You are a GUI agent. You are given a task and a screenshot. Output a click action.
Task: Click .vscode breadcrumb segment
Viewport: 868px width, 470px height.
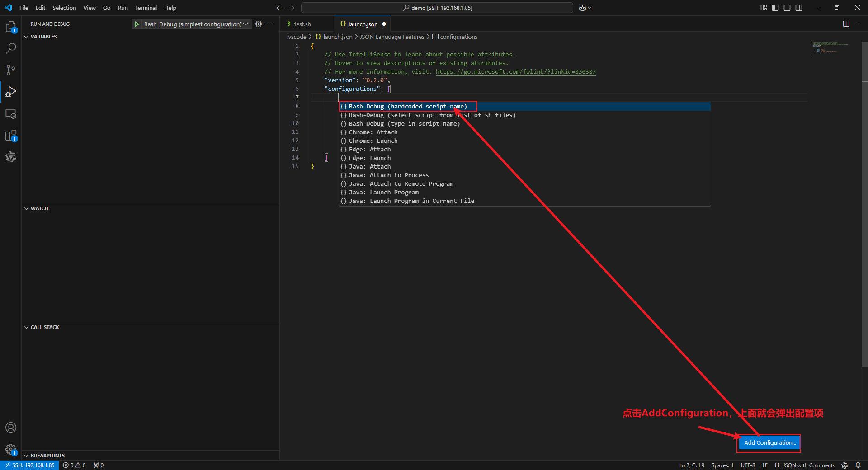297,37
